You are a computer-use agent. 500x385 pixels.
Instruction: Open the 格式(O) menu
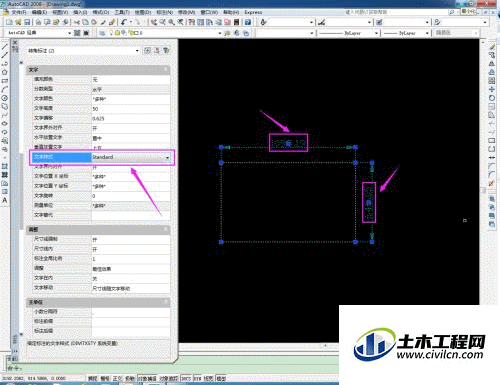[x=101, y=12]
